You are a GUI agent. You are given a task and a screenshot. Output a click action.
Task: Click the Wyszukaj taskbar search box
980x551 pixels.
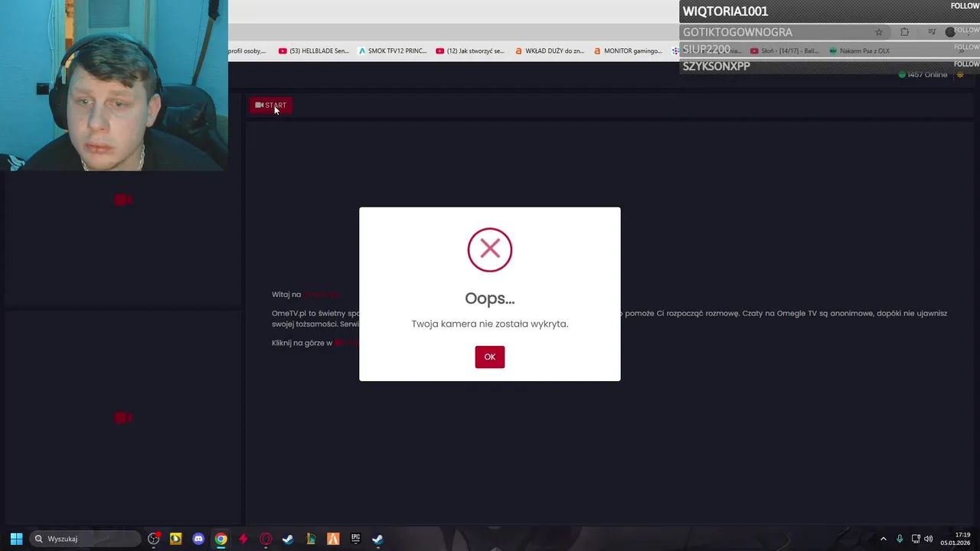(85, 539)
